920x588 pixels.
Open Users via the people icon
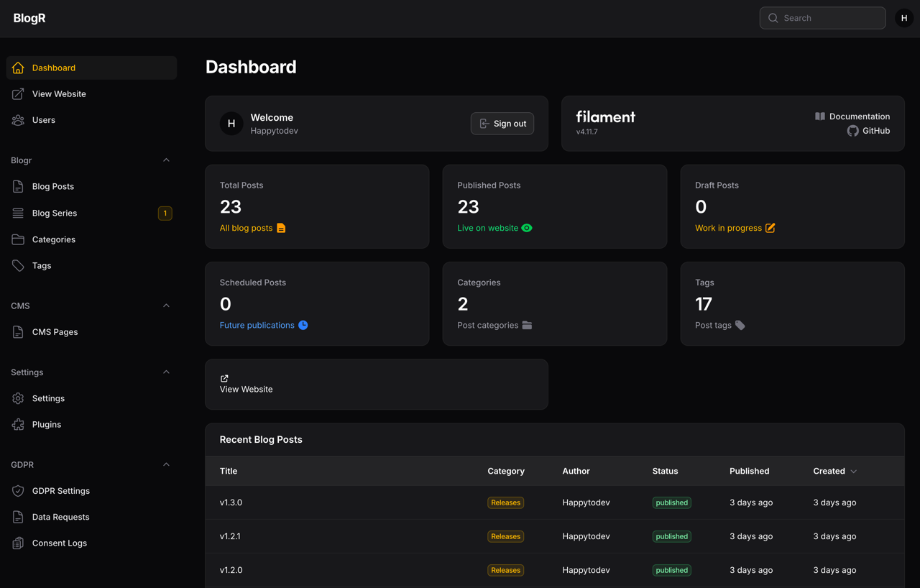pos(18,120)
